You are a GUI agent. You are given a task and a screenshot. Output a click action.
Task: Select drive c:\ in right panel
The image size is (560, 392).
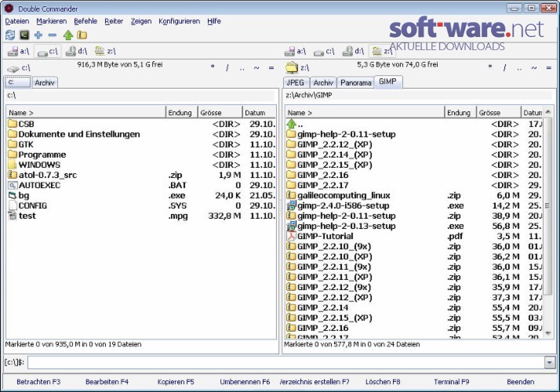pos(324,52)
